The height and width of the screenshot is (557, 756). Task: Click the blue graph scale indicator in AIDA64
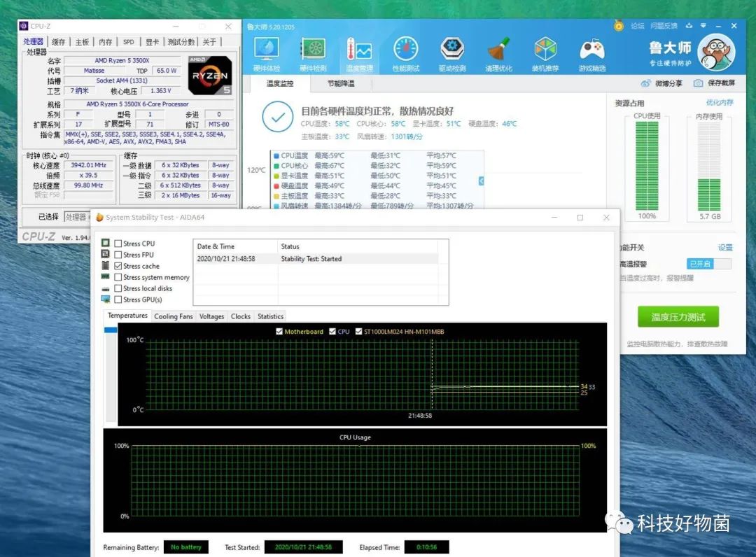tap(111, 330)
